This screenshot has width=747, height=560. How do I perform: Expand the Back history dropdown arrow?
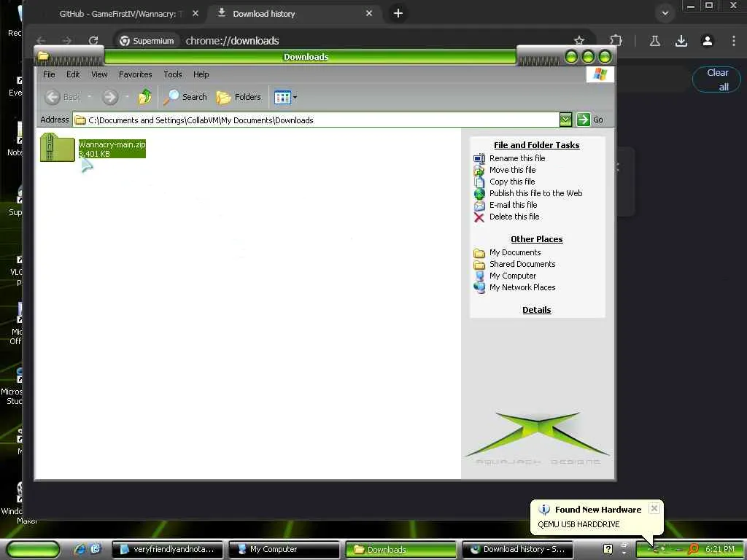pyautogui.click(x=89, y=97)
